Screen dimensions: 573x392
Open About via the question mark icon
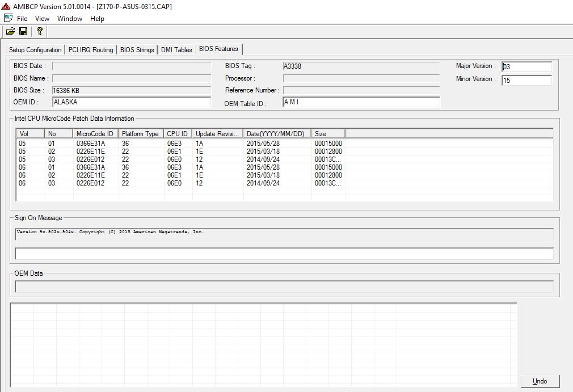point(40,31)
